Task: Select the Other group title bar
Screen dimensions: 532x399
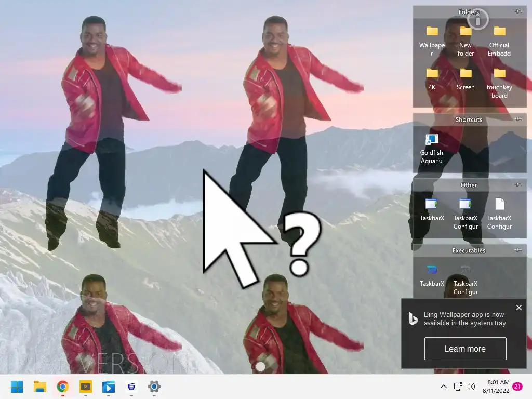Action: (x=469, y=185)
